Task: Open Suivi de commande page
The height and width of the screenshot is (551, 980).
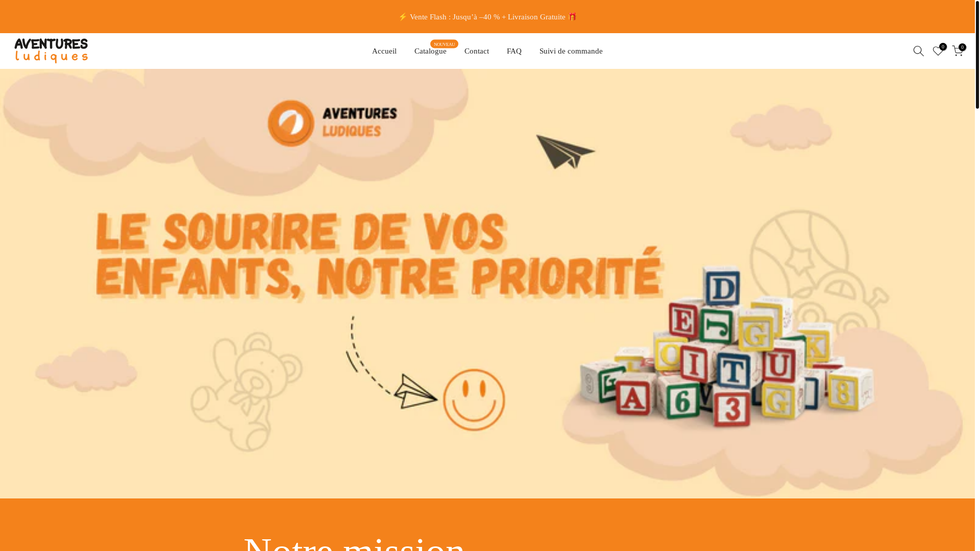Action: pos(571,51)
